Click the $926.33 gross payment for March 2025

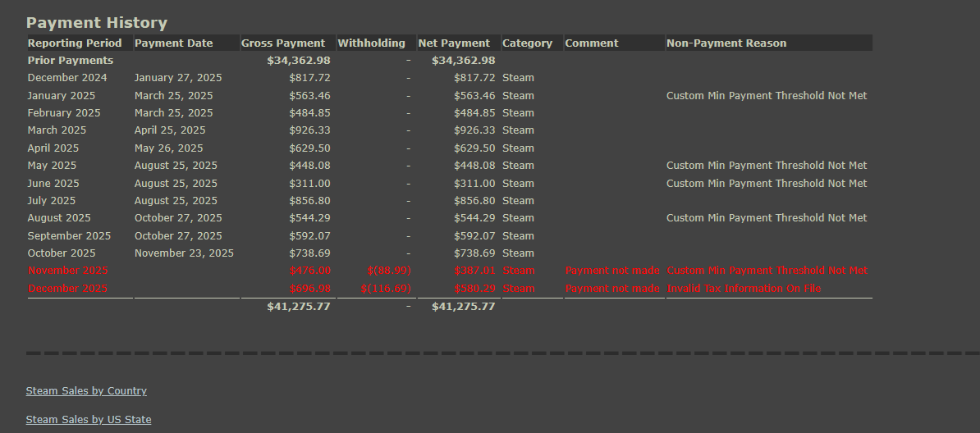point(310,130)
